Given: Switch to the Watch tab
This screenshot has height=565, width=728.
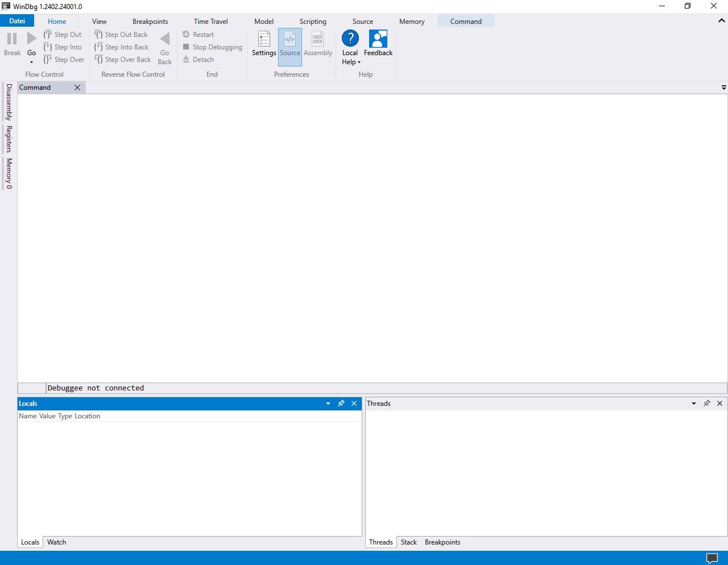Looking at the screenshot, I should 56,542.
